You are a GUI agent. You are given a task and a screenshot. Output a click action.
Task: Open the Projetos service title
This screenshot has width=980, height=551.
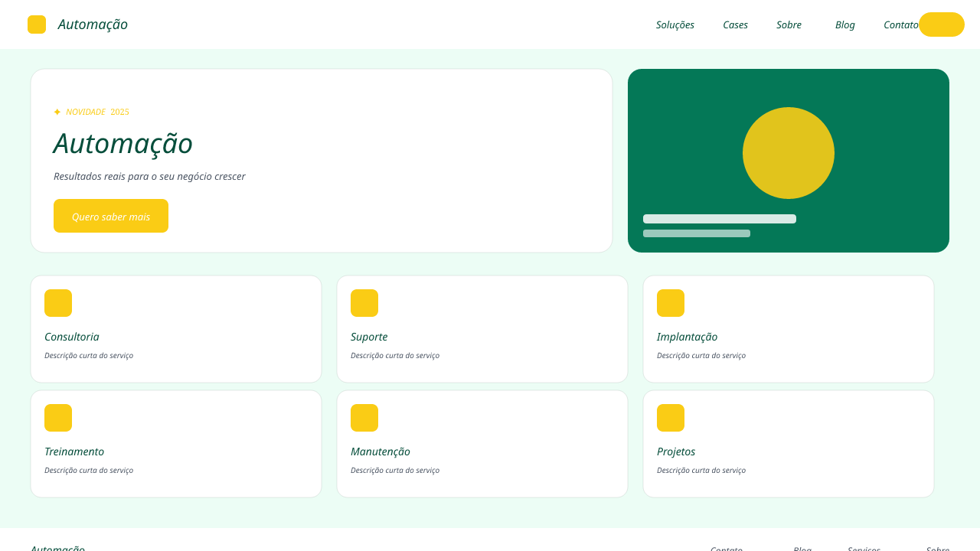676,452
